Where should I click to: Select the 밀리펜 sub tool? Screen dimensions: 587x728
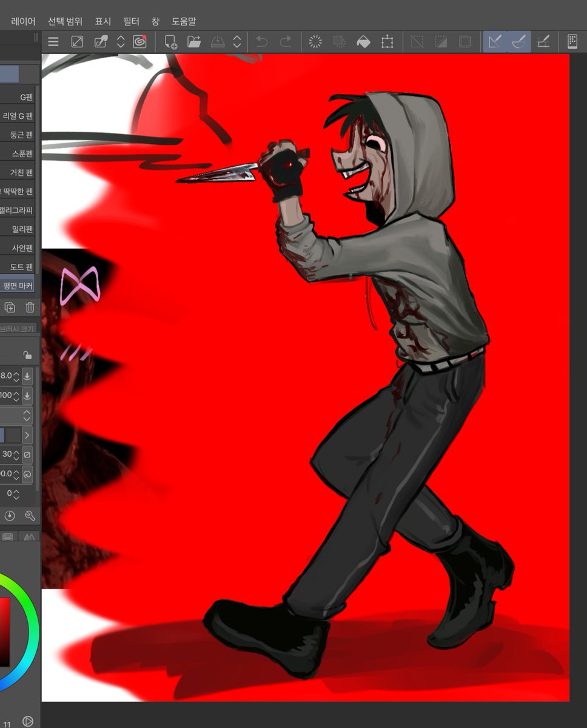18,229
